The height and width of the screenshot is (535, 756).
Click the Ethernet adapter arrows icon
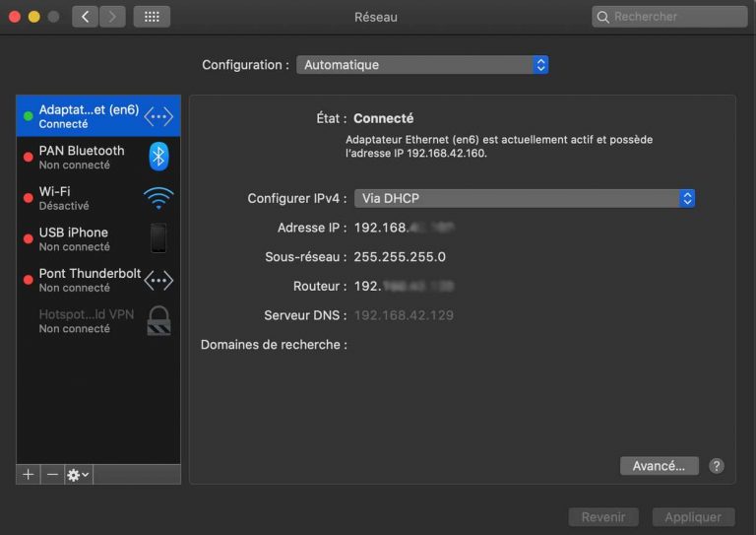158,116
